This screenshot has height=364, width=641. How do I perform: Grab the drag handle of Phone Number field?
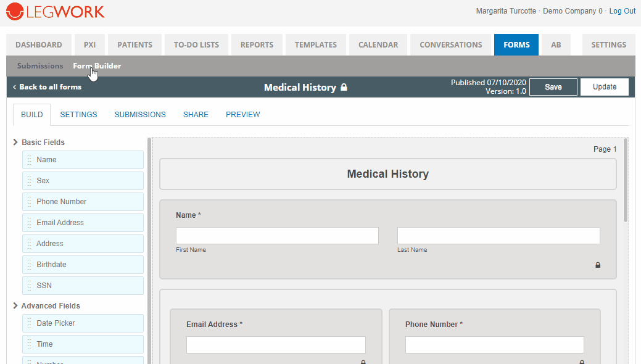pyautogui.click(x=29, y=202)
